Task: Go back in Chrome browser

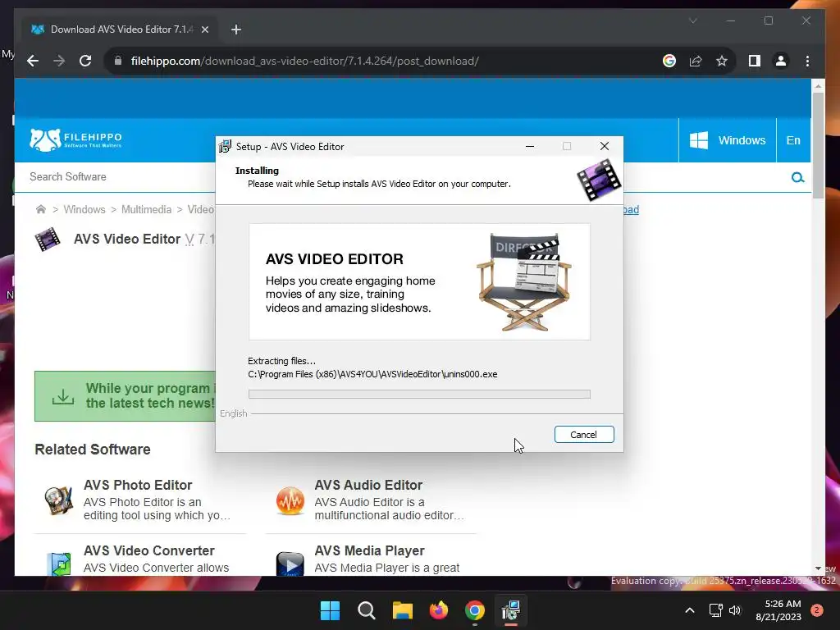Action: coord(33,61)
